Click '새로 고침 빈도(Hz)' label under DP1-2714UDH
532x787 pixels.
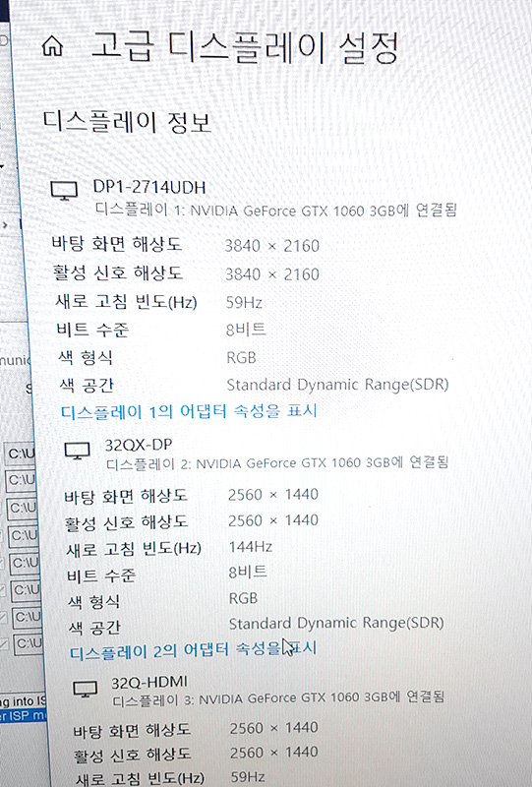126,302
